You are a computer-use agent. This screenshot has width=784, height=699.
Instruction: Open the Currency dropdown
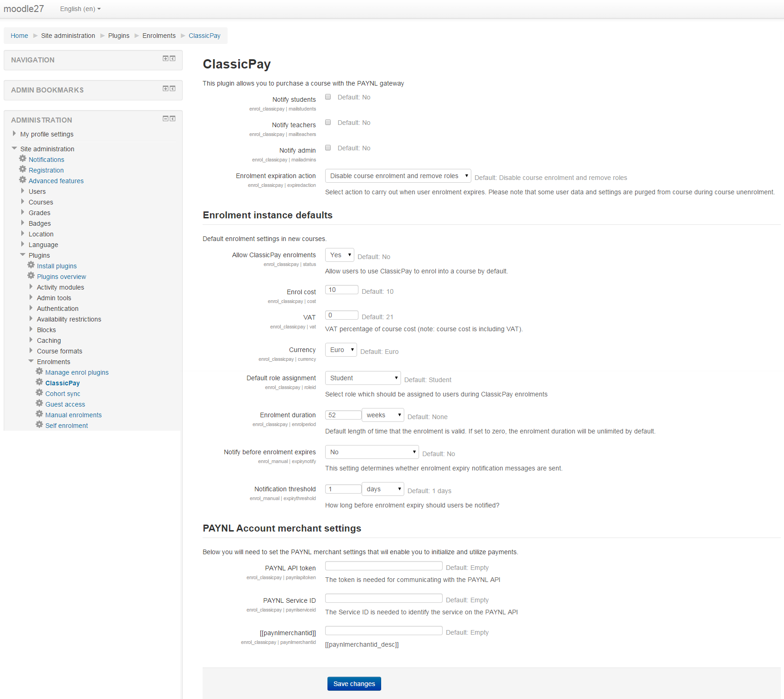[341, 350]
